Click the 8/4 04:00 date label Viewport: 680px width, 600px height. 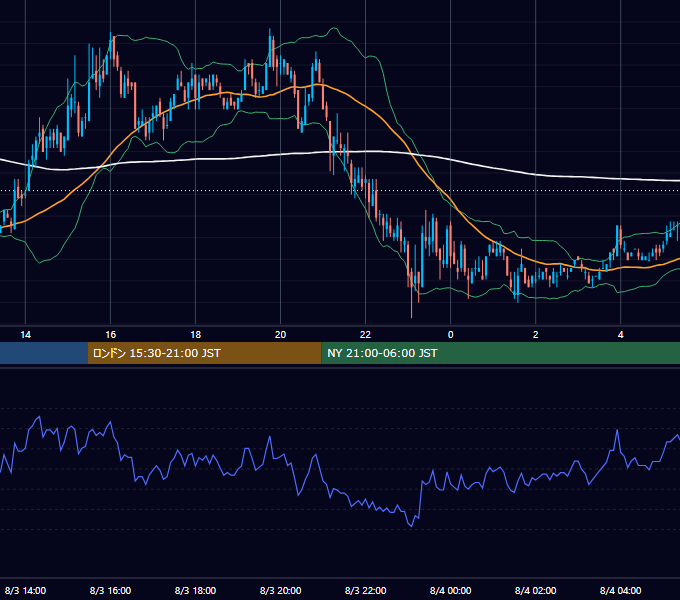tap(621, 590)
